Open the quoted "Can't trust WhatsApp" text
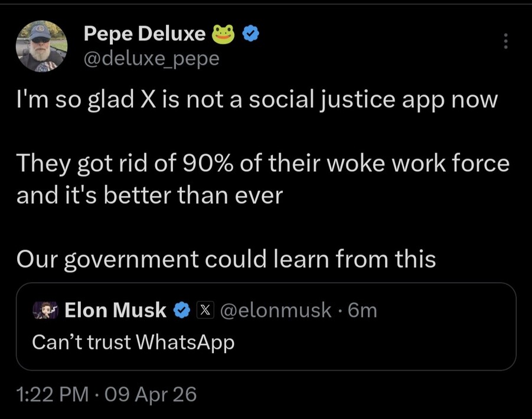 point(133,342)
